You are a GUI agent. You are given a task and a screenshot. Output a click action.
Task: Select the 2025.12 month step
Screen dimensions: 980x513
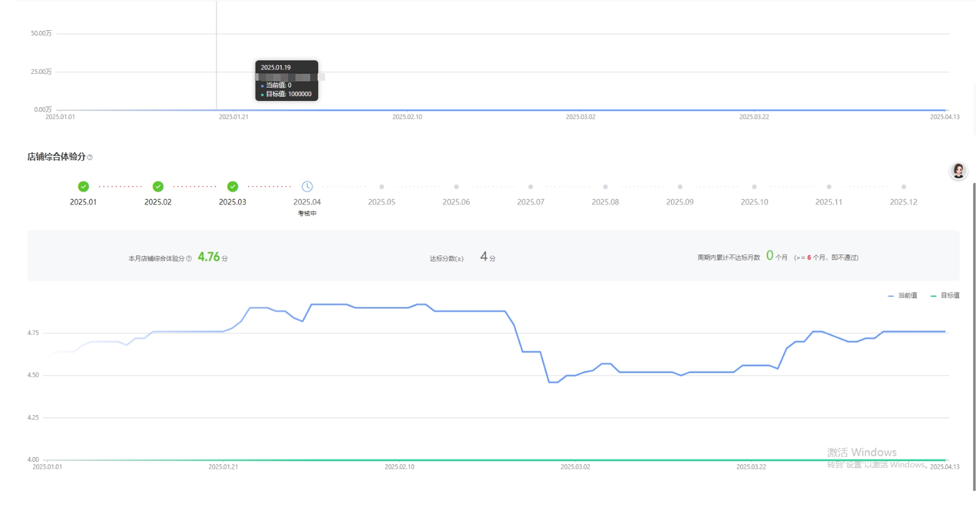coord(903,202)
